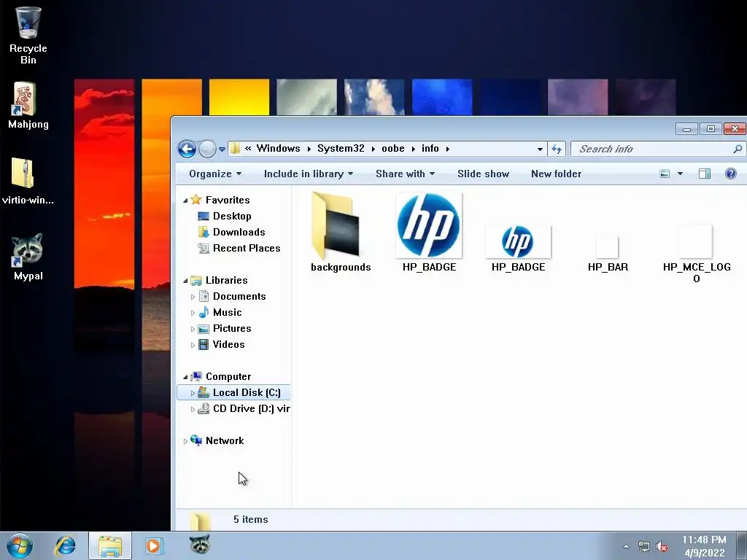This screenshot has width=747, height=560.
Task: Show hidden system tray icons
Action: 626,546
